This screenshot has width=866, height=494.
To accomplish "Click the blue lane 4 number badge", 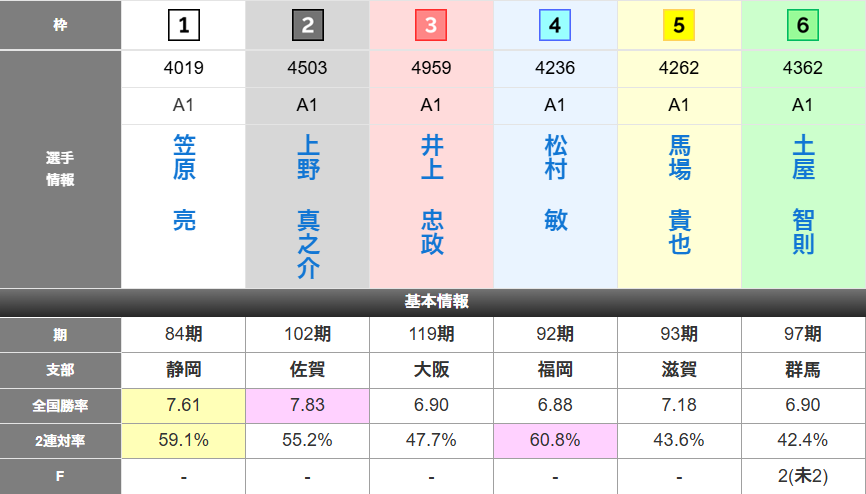I will (x=555, y=25).
